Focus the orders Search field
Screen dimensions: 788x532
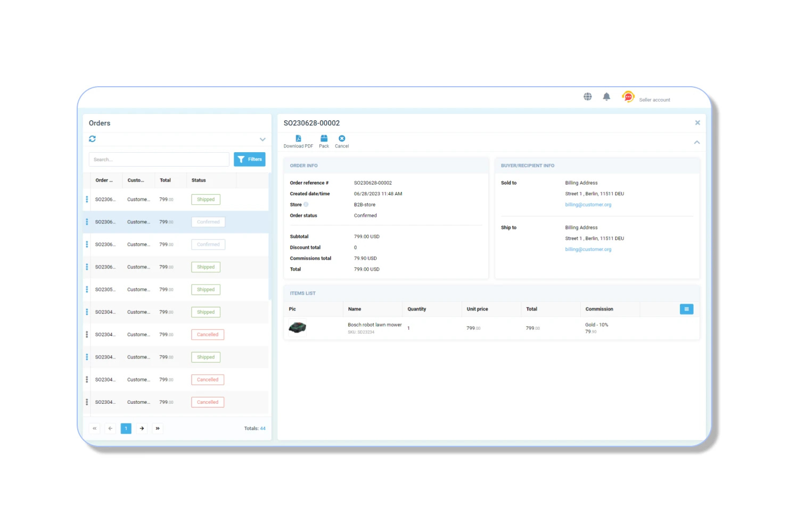point(159,160)
